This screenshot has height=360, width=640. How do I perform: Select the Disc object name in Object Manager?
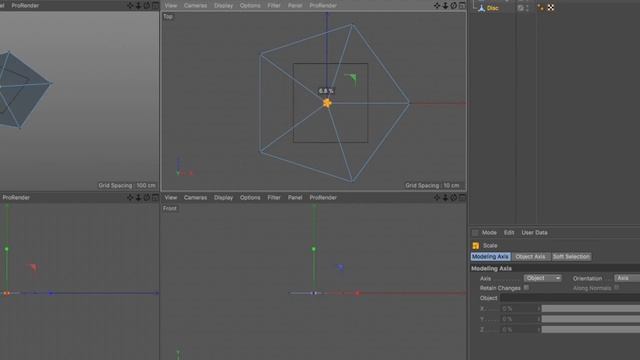click(493, 8)
